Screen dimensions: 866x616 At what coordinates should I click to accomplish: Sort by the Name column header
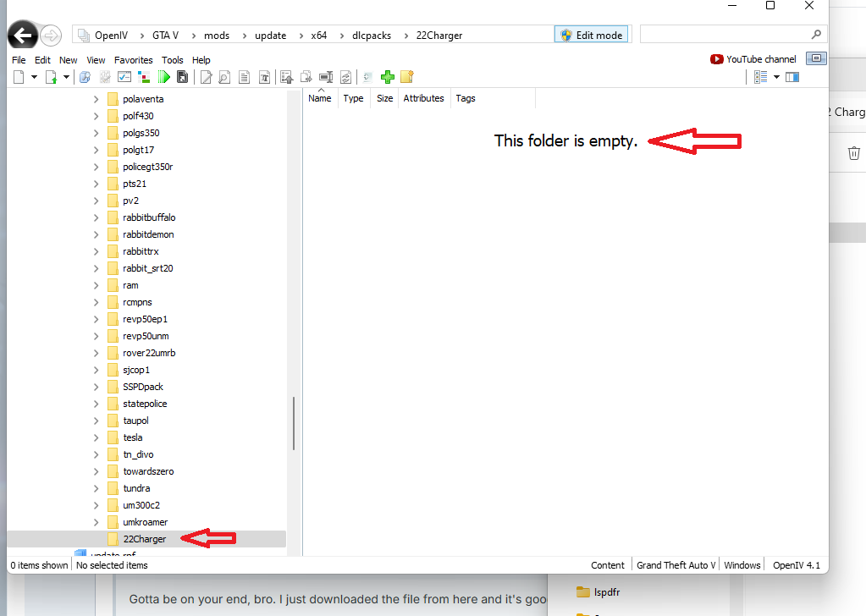[320, 98]
